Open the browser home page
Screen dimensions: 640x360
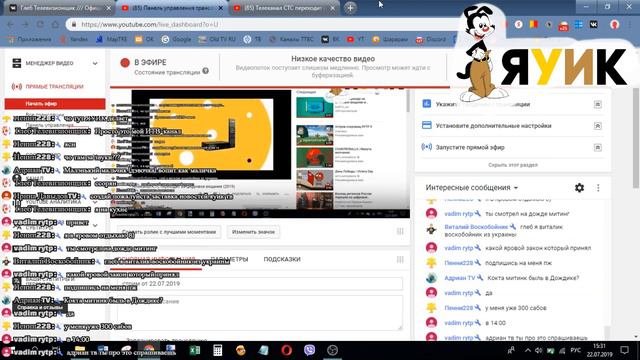point(55,24)
